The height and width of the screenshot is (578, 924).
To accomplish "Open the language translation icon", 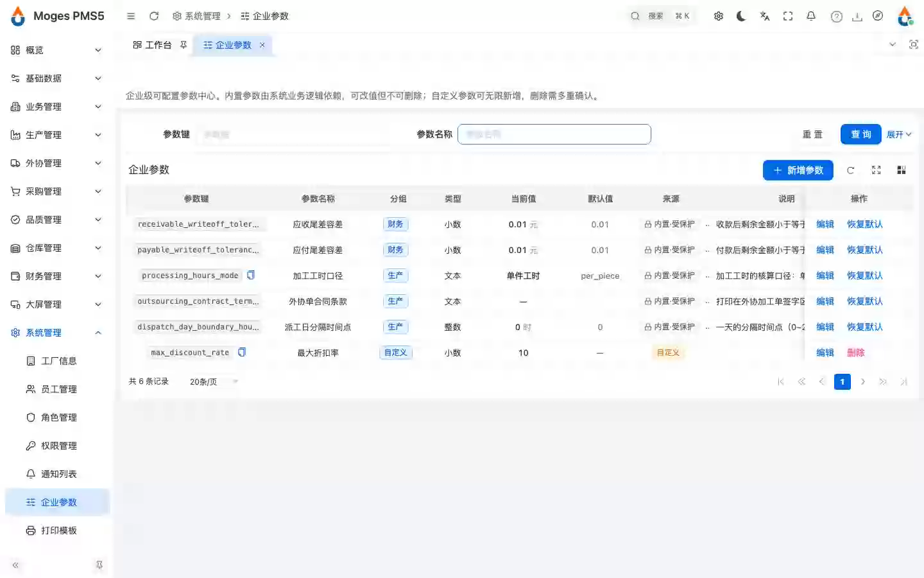I will pyautogui.click(x=765, y=16).
